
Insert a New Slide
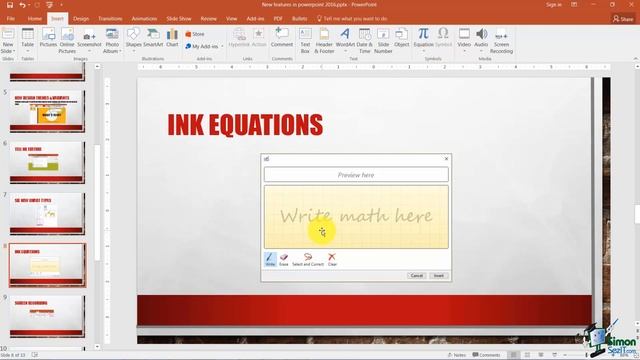pos(8,41)
